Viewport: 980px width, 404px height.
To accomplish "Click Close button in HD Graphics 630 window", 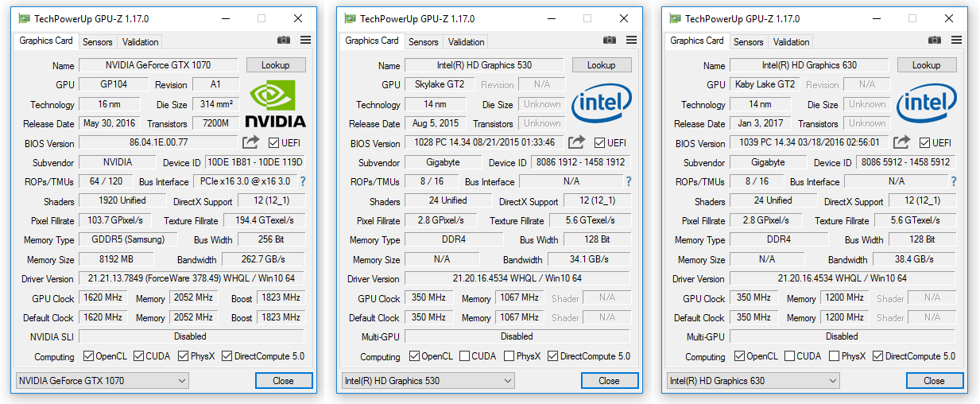I will tap(935, 381).
